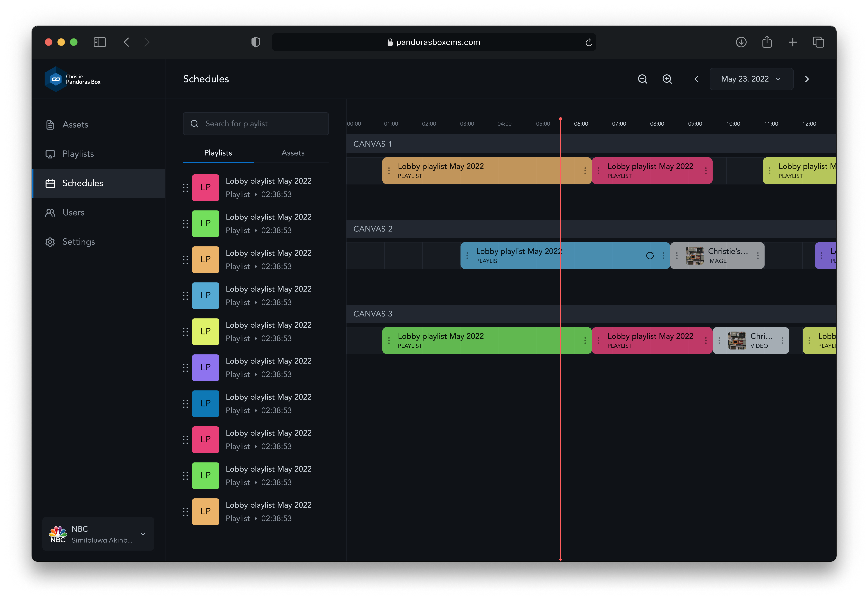This screenshot has height=599, width=868.
Task: Open the Settings page in sidebar
Action: point(79,242)
